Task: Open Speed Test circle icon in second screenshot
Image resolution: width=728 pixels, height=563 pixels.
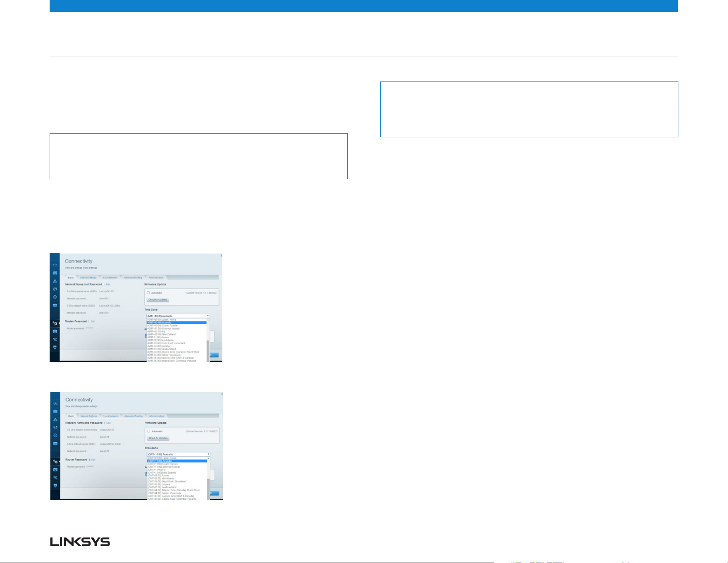Action: pyautogui.click(x=55, y=436)
